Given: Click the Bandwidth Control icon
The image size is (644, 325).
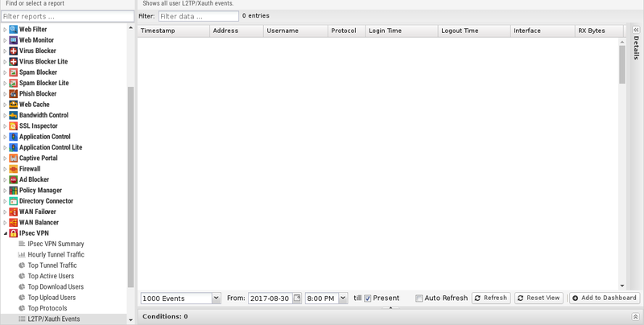Looking at the screenshot, I should pos(13,115).
